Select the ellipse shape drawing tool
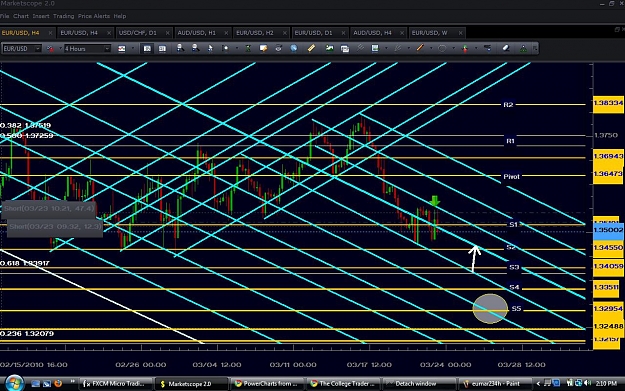Image resolution: width=625 pixels, height=391 pixels. click(442, 48)
